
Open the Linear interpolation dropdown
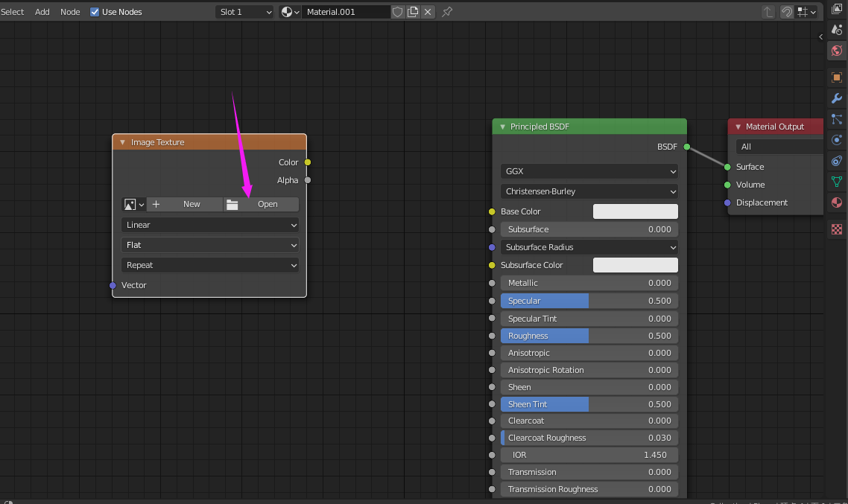(210, 226)
